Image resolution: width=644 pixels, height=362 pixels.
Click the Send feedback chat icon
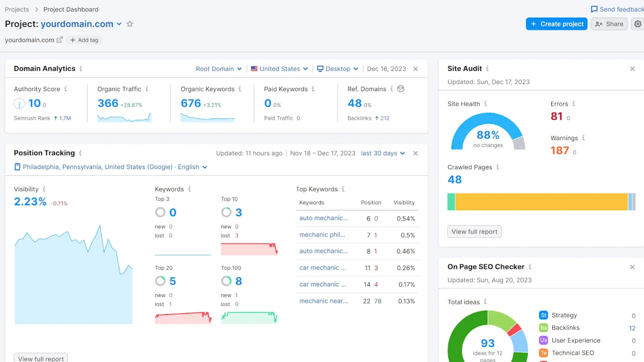point(594,9)
